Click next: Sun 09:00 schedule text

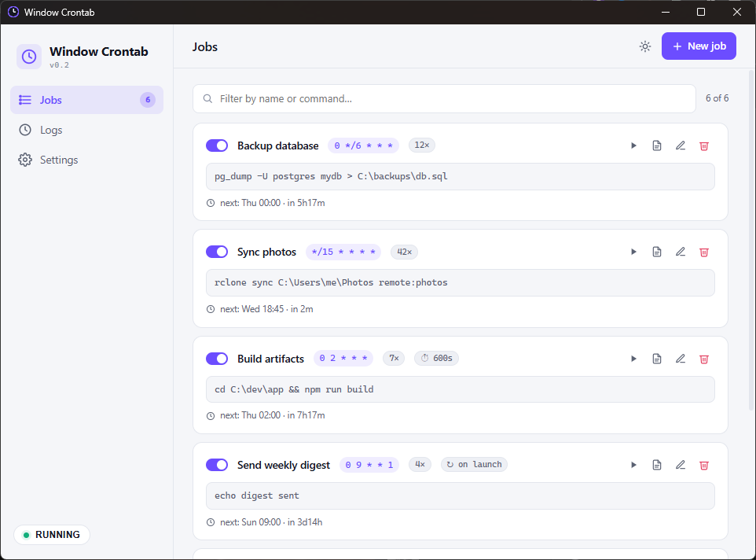point(271,522)
